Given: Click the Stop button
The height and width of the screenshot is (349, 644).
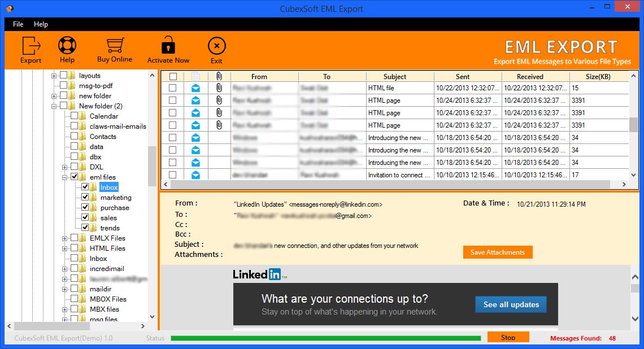Looking at the screenshot, I should [x=508, y=337].
